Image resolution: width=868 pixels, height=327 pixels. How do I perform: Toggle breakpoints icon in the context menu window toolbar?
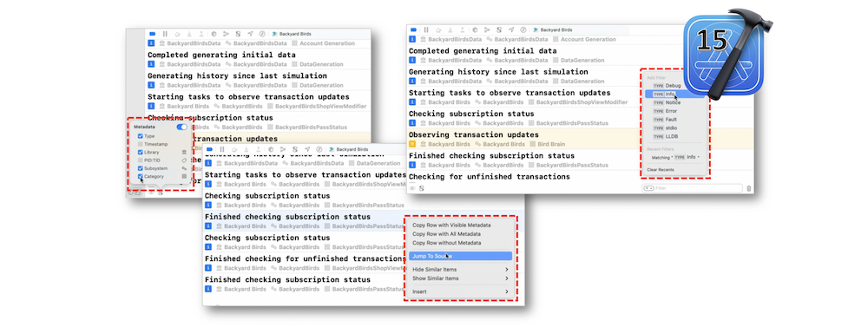point(210,149)
